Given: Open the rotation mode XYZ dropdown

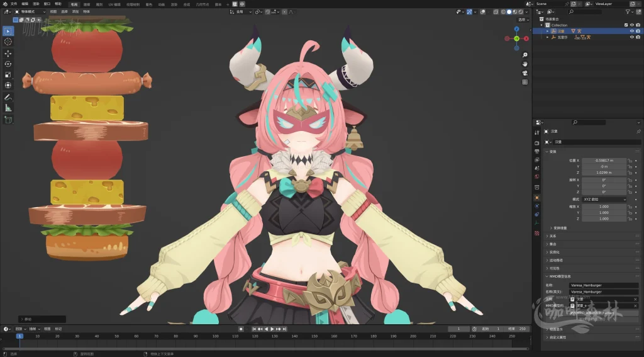Looking at the screenshot, I should pos(604,199).
